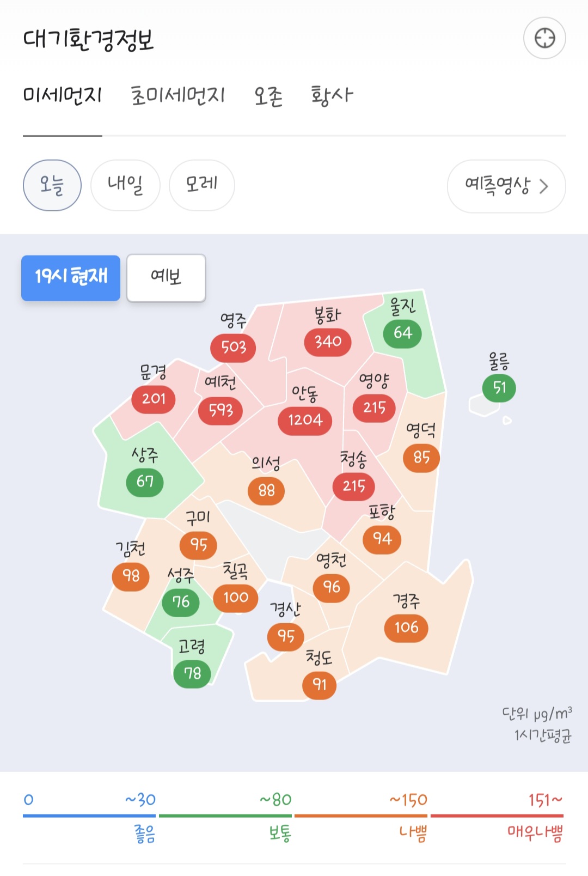Screen dimensions: 588x876
Task: Tap the 영주 503 marker
Action: (x=233, y=348)
